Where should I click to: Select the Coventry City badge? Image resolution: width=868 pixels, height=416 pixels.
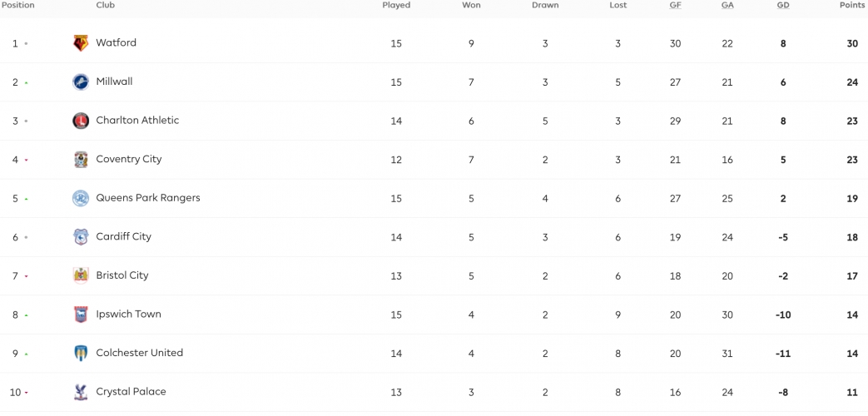click(81, 159)
